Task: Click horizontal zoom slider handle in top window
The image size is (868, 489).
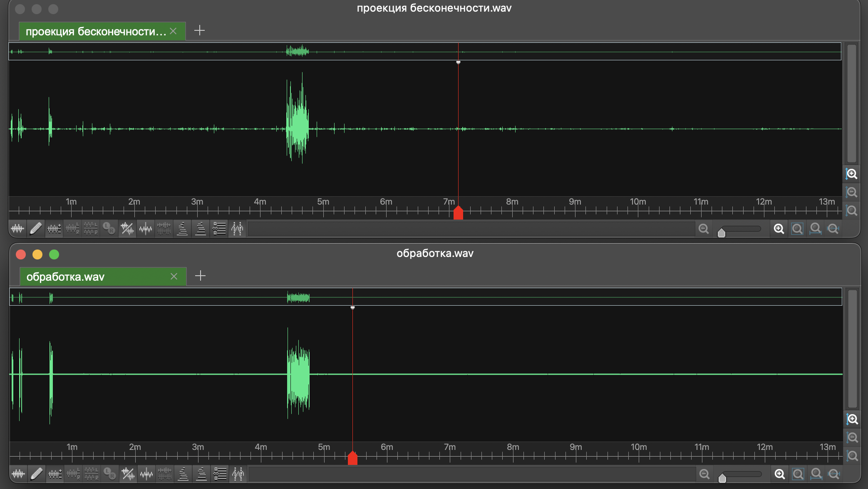Action: 722,233
